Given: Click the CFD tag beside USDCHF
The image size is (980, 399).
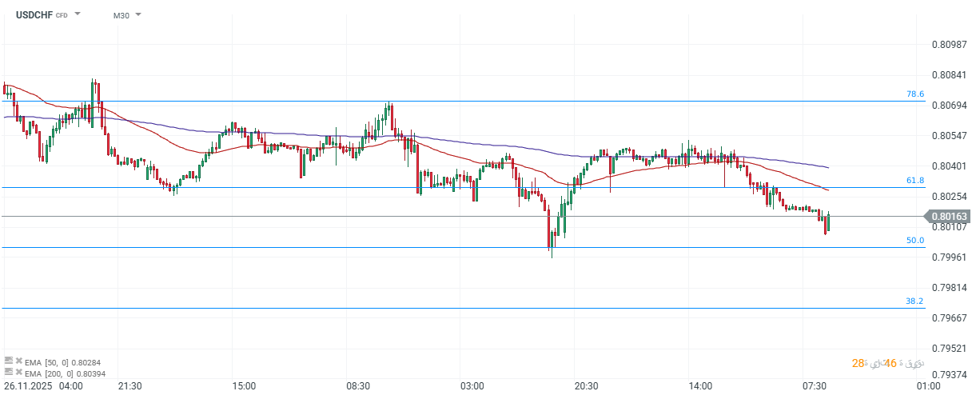Looking at the screenshot, I should pyautogui.click(x=62, y=15).
